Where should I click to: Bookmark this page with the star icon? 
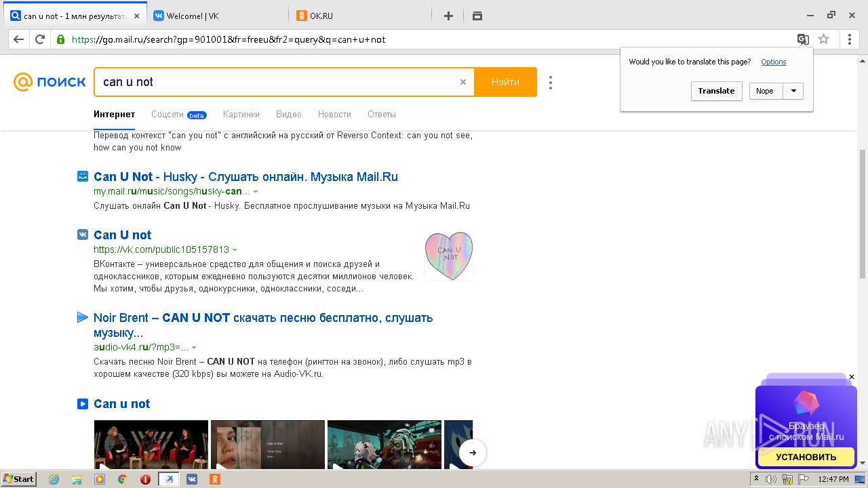point(824,39)
